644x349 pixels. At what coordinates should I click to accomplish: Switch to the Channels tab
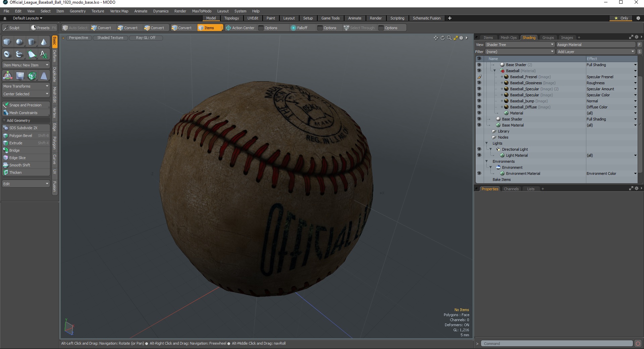click(x=511, y=189)
